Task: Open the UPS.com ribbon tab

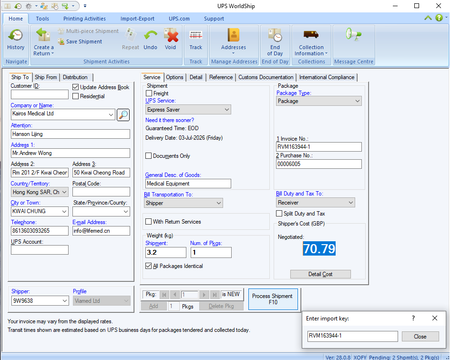Action: 179,19
